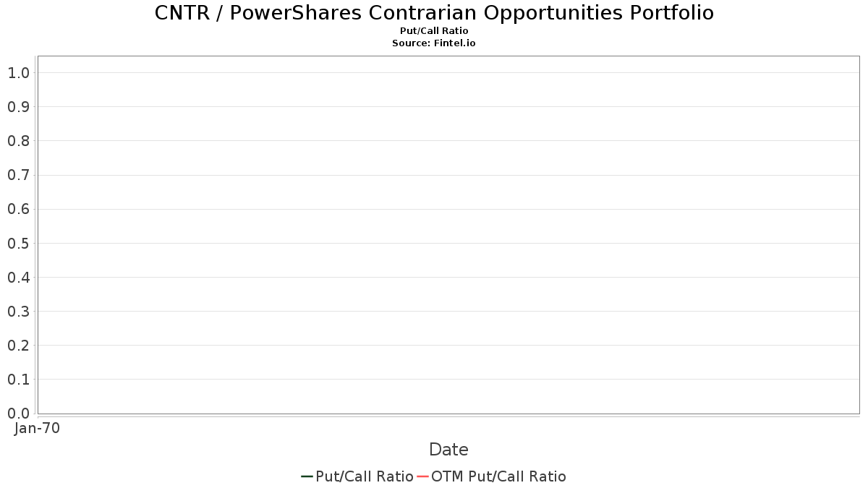This screenshot has height=488, width=868.
Task: Click the 1.0 y-axis tick label
Action: click(18, 72)
